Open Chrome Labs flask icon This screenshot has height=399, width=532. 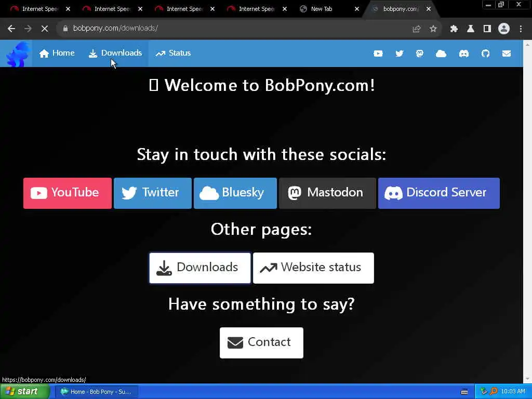click(470, 29)
